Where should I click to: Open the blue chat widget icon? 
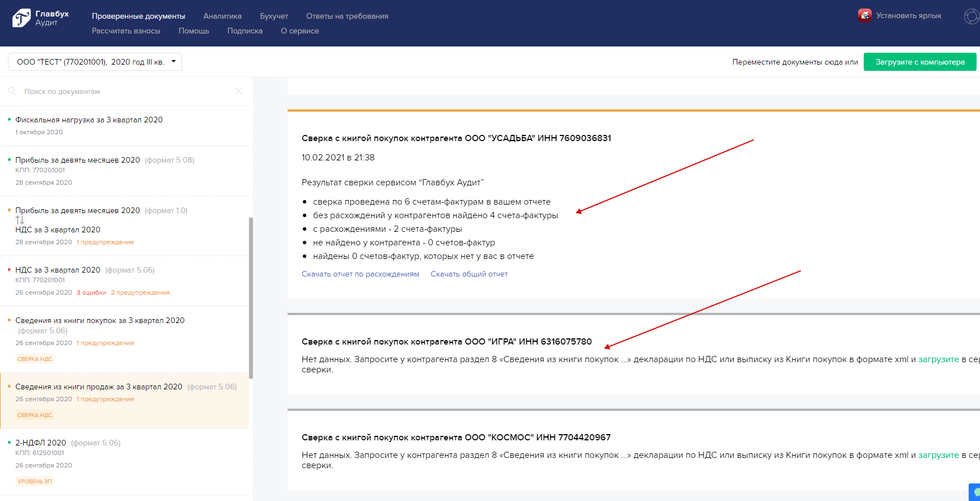(975, 492)
